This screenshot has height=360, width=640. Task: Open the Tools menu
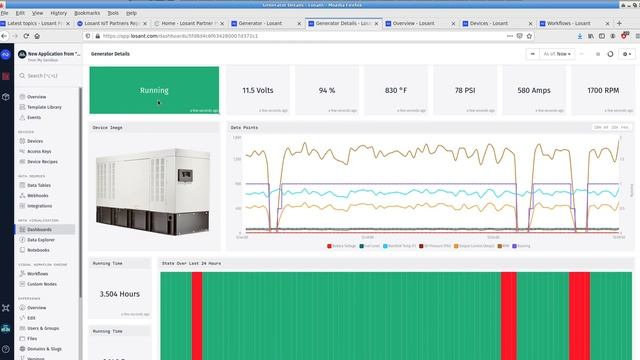(113, 13)
